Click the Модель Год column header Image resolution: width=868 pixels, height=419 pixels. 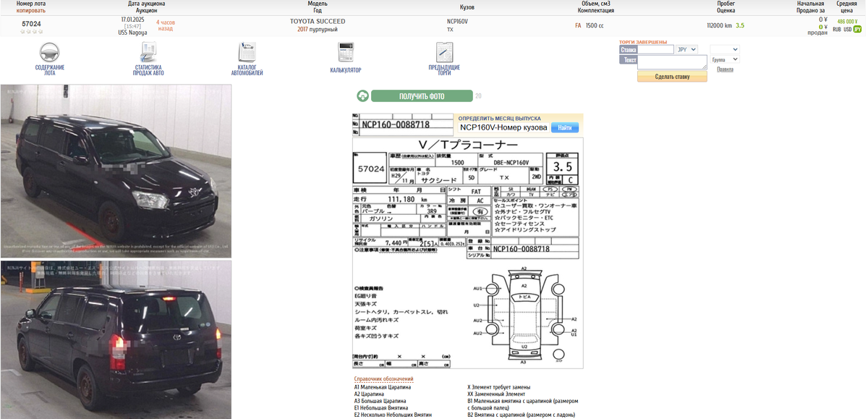pyautogui.click(x=318, y=7)
